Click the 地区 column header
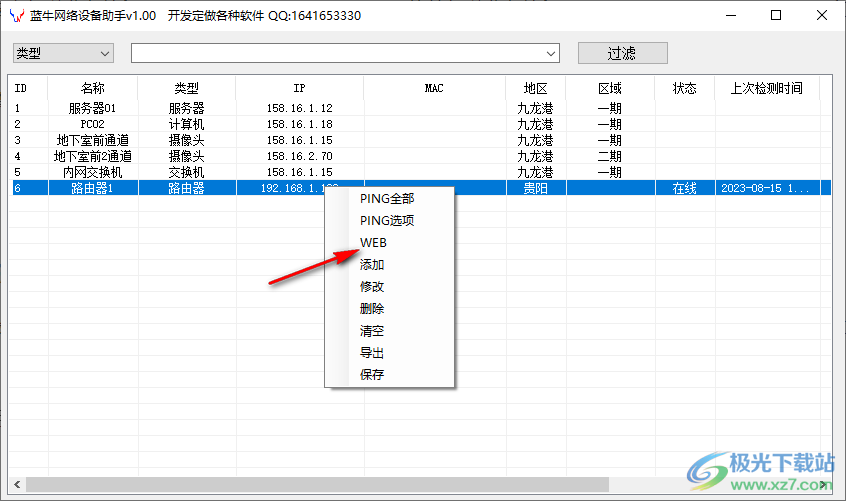846x501 pixels. click(535, 88)
